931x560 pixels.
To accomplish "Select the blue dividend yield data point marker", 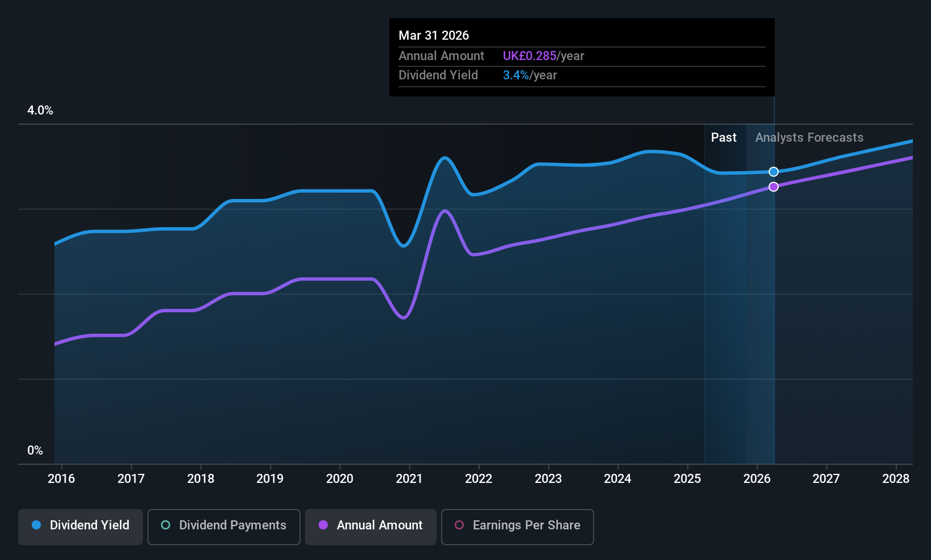I will [773, 172].
